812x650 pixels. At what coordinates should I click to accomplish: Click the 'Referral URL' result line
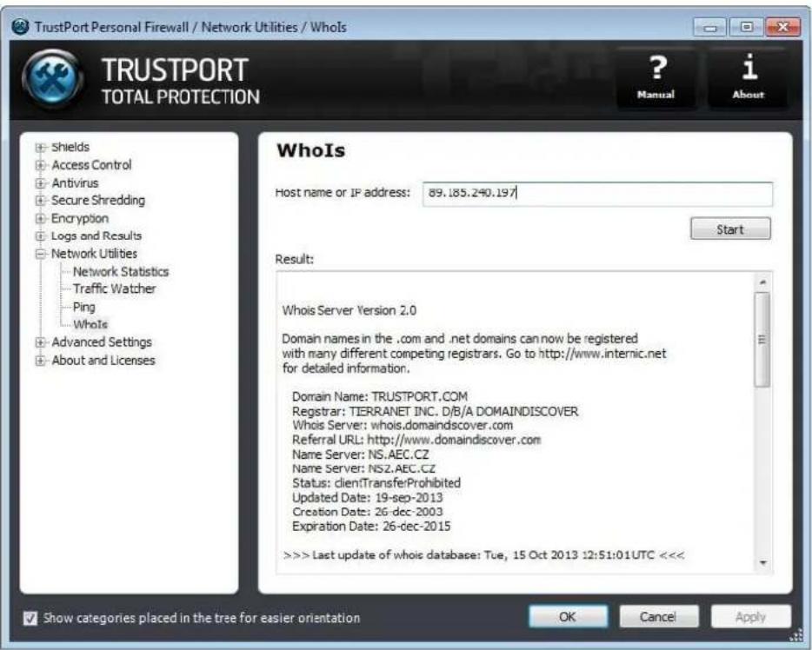tap(416, 440)
